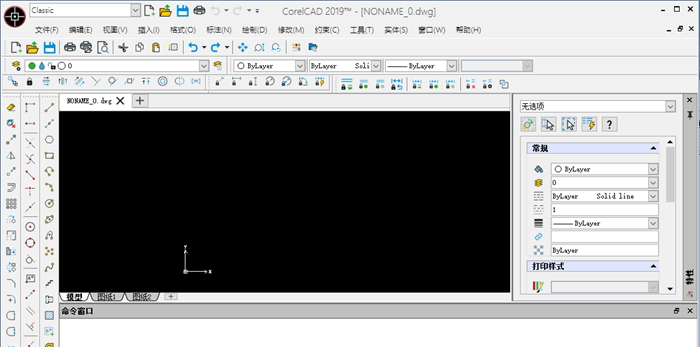Close the properties panel with X
700x360 pixels.
click(690, 100)
